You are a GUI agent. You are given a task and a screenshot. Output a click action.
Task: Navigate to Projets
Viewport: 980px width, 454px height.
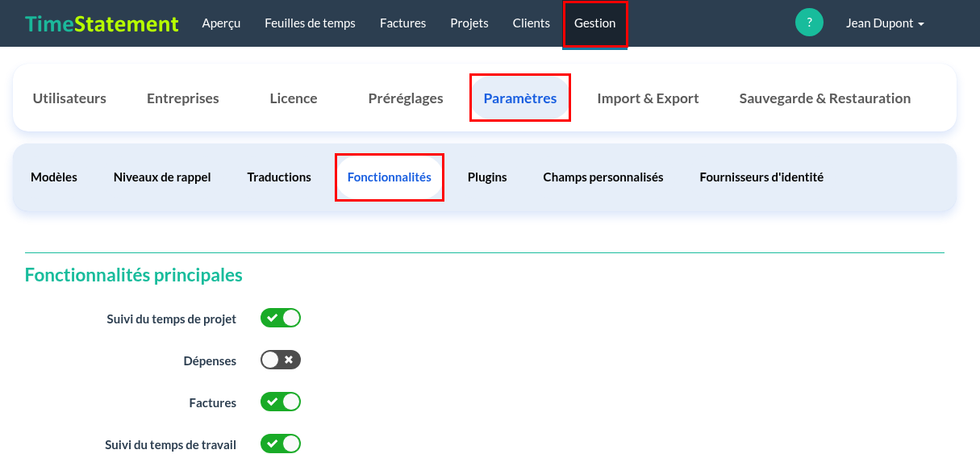coord(469,23)
